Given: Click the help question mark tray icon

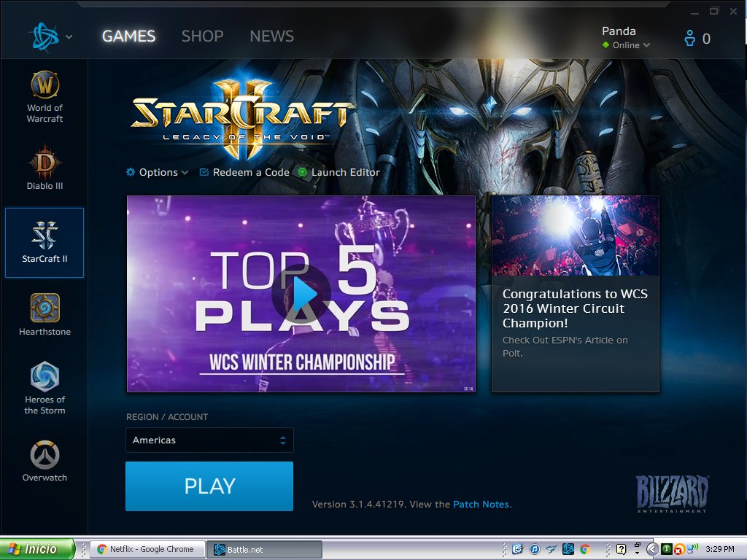Looking at the screenshot, I should 621,549.
